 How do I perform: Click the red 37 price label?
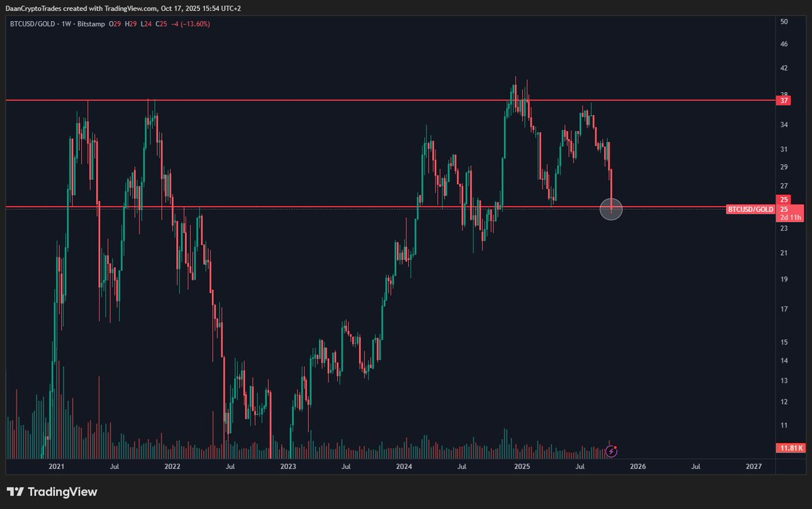[x=784, y=100]
